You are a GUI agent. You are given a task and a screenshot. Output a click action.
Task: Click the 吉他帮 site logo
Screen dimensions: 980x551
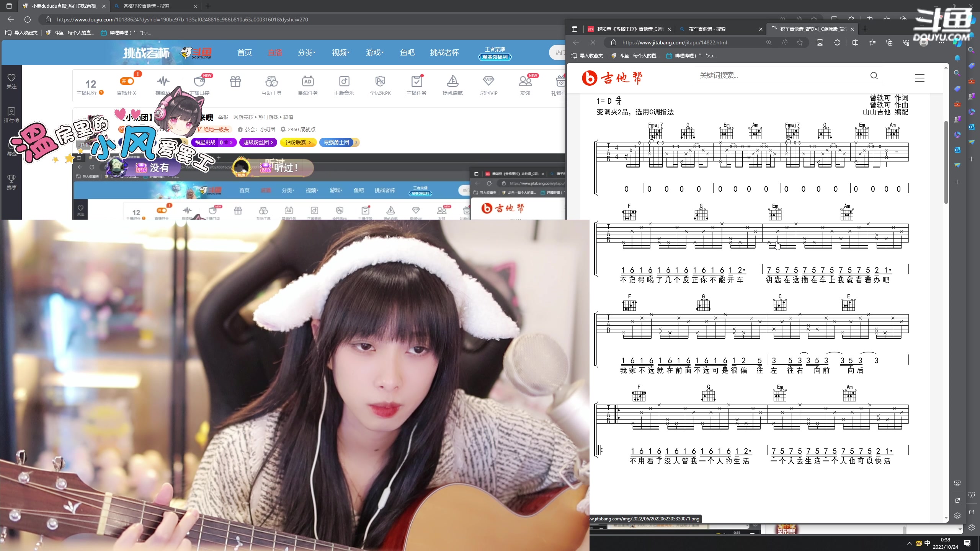(612, 78)
